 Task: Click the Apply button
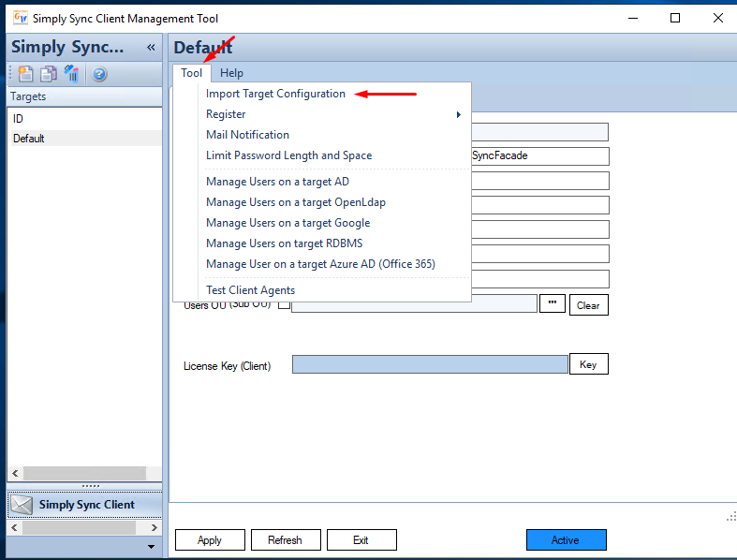point(210,540)
